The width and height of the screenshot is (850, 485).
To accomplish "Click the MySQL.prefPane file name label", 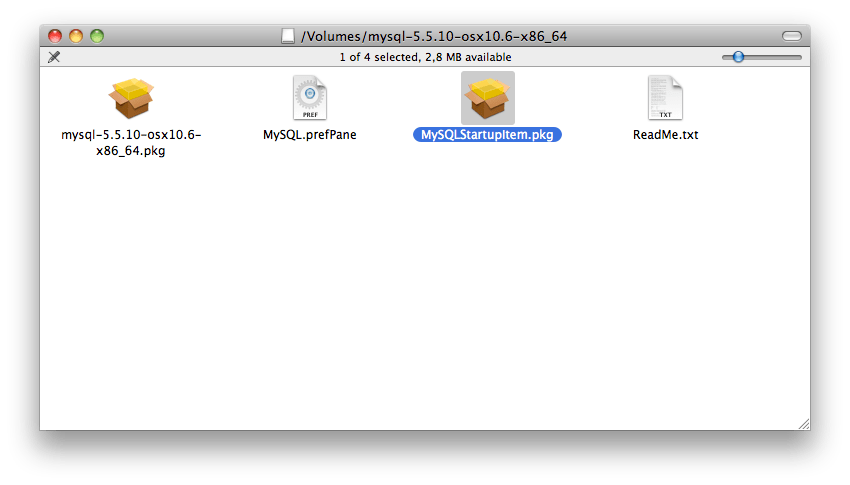I will point(310,134).
